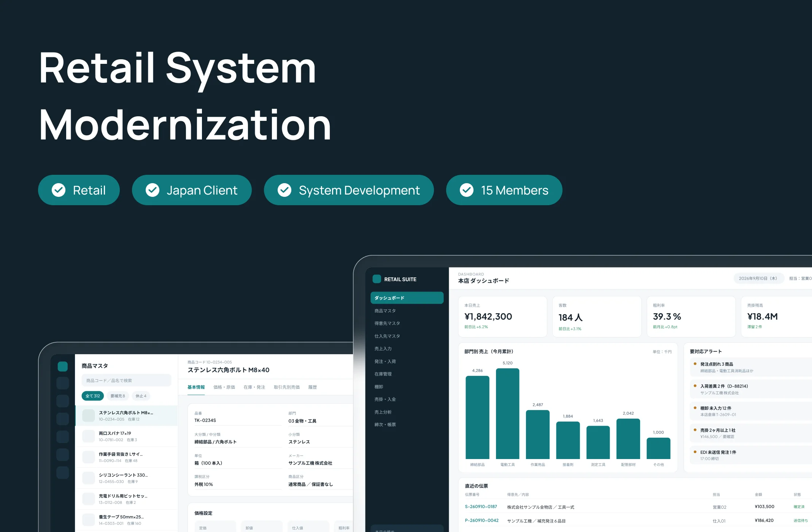Screen dimensions: 812x532
Task: Click the checkmark icon in System Development badge
Action: pyautogui.click(x=284, y=190)
